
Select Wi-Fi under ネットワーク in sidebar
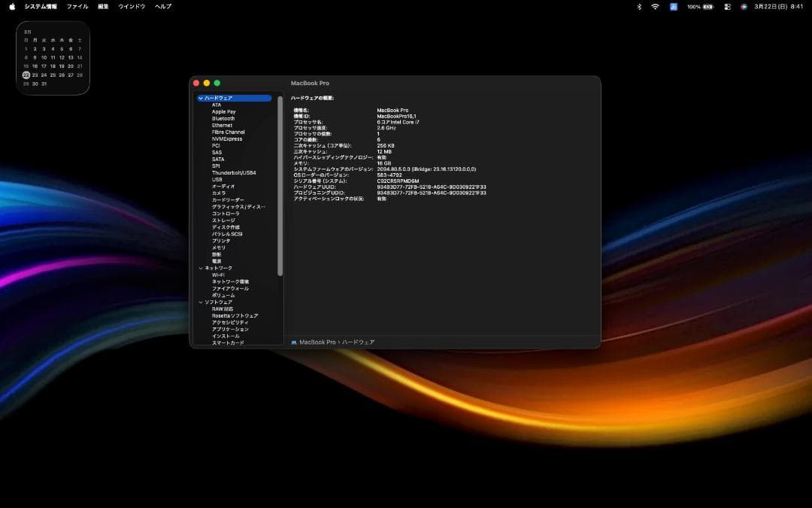(x=218, y=275)
